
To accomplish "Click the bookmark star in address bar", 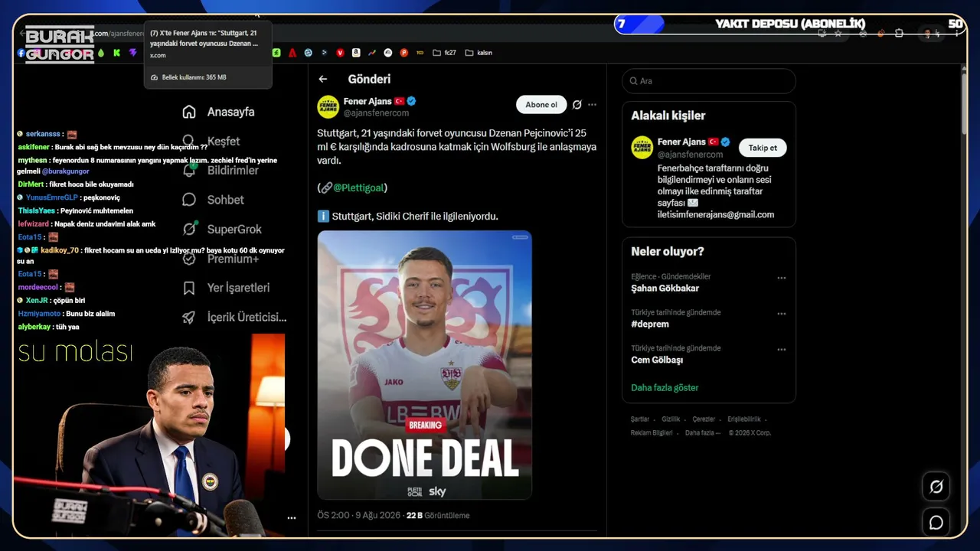I will (x=838, y=34).
